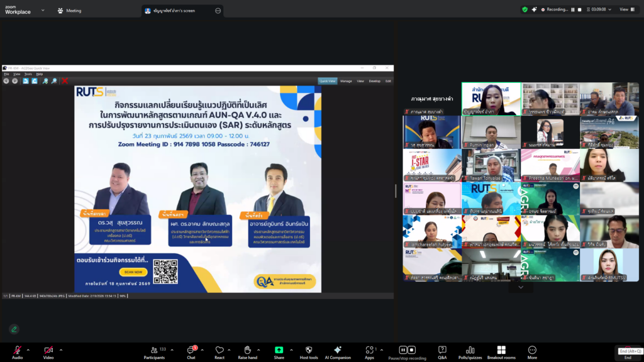Open the Zoom Workplace dropdown chevron
The image size is (644, 362).
pyautogui.click(x=43, y=10)
